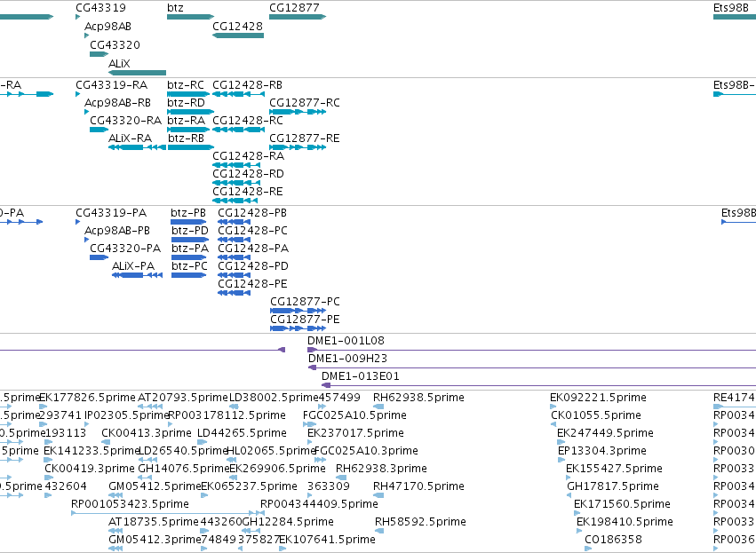Select EST FGC025A10.5prime
The width and height of the screenshot is (756, 553).
[x=309, y=425]
